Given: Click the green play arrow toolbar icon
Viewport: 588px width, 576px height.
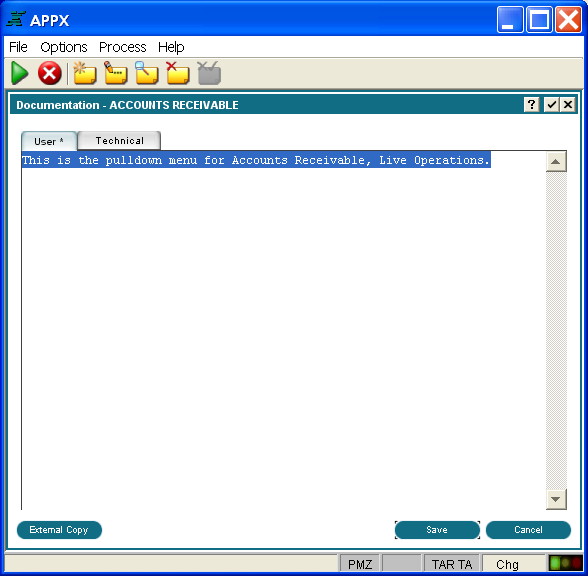Looking at the screenshot, I should (20, 73).
